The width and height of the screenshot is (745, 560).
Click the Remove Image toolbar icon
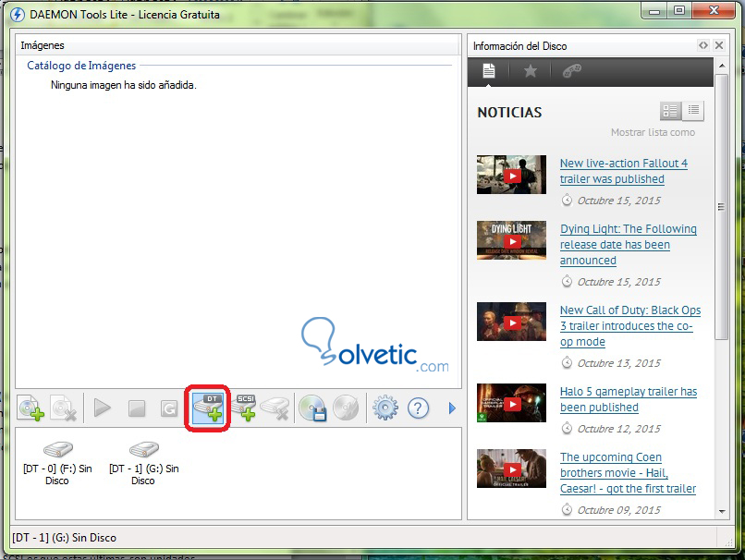pyautogui.click(x=64, y=408)
